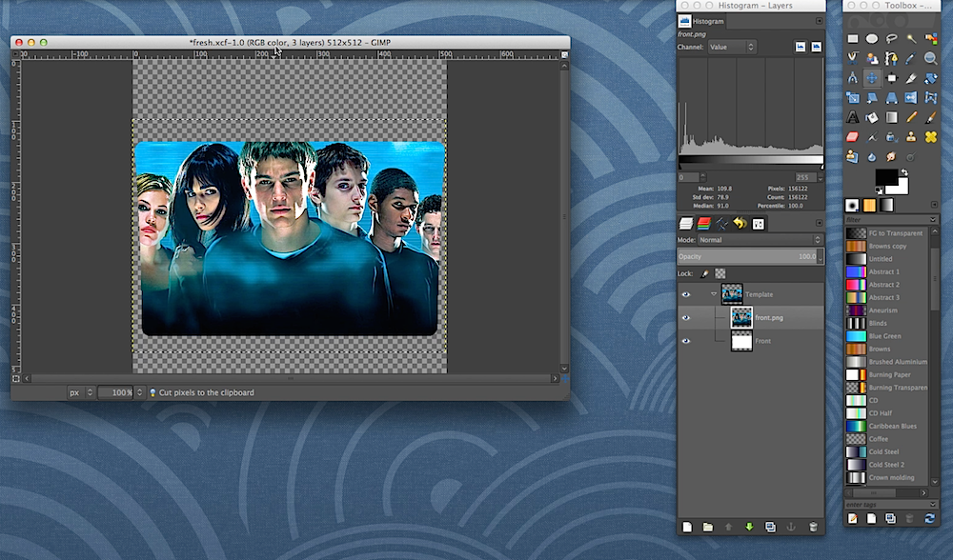Select the Perspective tool
953x560 pixels.
click(892, 98)
